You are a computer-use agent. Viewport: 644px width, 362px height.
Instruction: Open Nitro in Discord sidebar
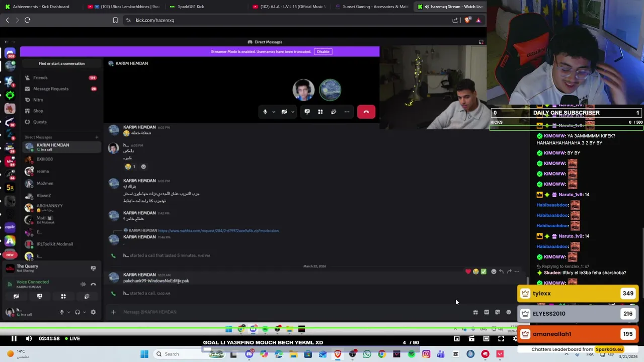pyautogui.click(x=60, y=100)
